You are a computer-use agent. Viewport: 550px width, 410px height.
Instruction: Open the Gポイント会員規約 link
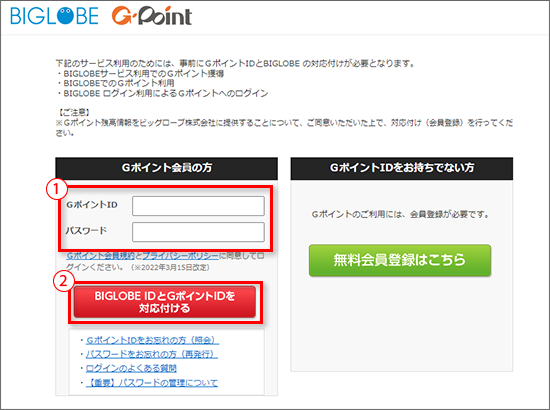(101, 256)
